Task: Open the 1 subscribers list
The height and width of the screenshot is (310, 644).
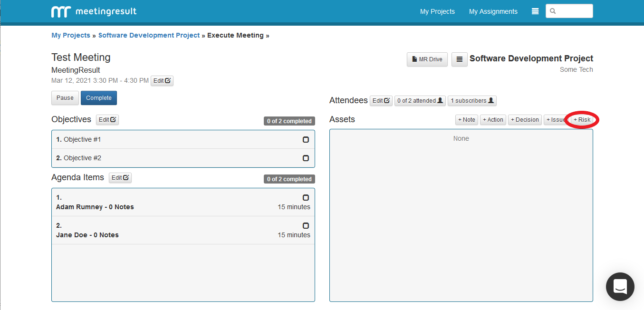Action: coord(472,101)
